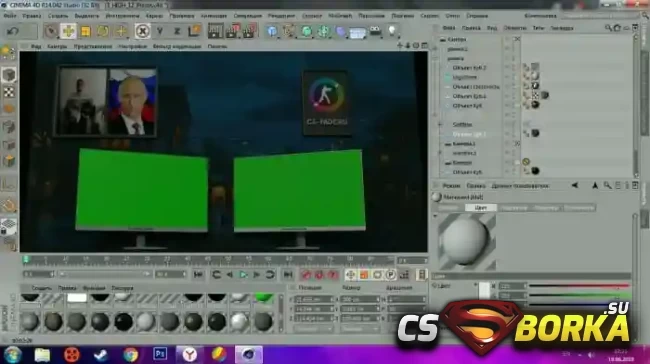
Task: Click the red Record keyframe button
Action: 306,274
